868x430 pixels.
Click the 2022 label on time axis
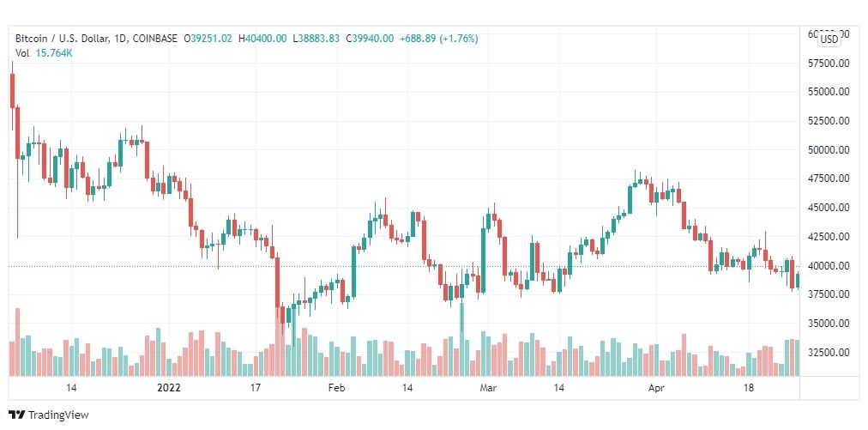click(169, 388)
